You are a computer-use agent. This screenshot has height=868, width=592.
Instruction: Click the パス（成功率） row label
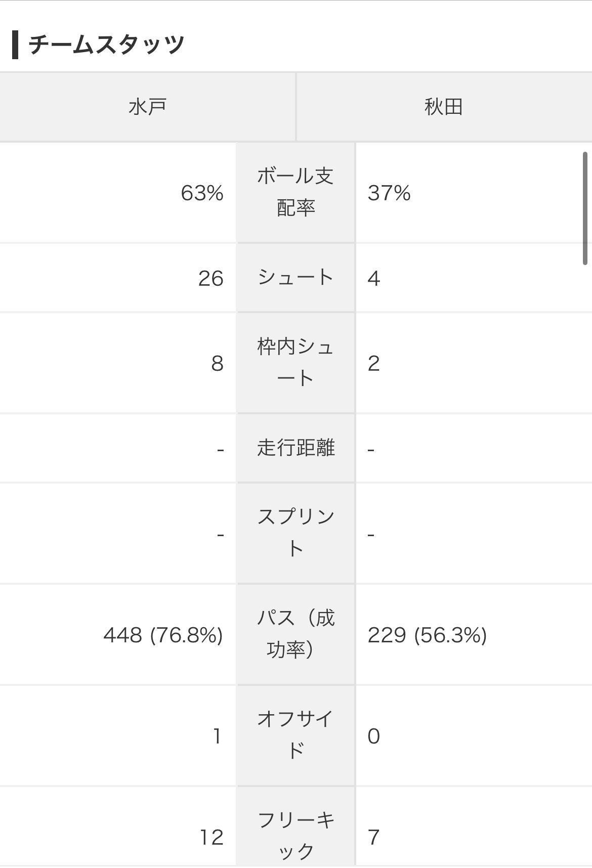pyautogui.click(x=296, y=634)
